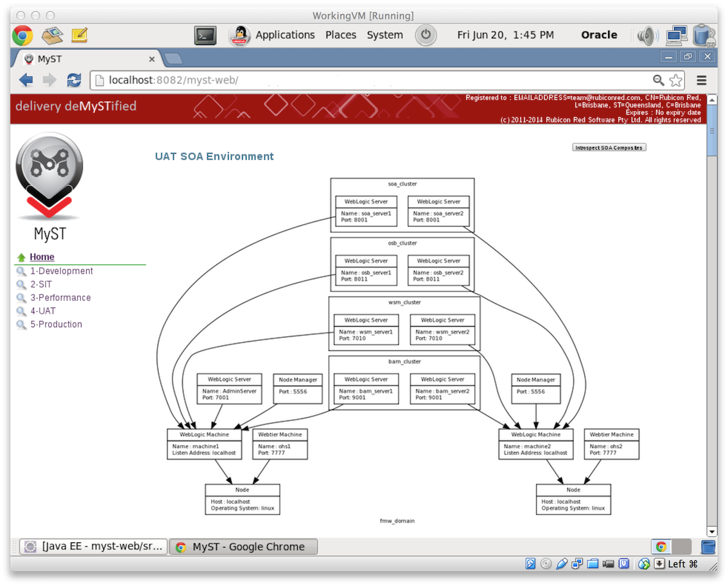
Task: Open the 3-Performance environment link
Action: click(60, 298)
